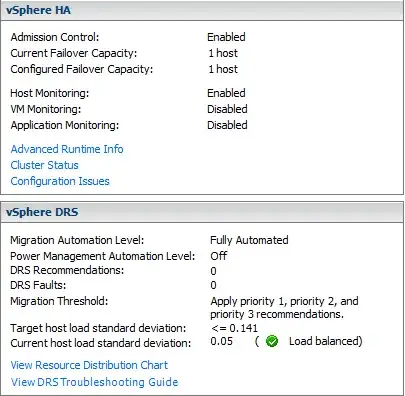Open the Advanced Runtime Info link
This screenshot has width=405, height=396.
coord(67,149)
